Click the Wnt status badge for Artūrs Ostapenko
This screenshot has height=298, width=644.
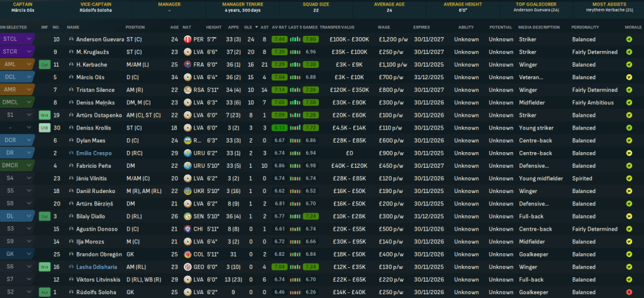(44, 116)
